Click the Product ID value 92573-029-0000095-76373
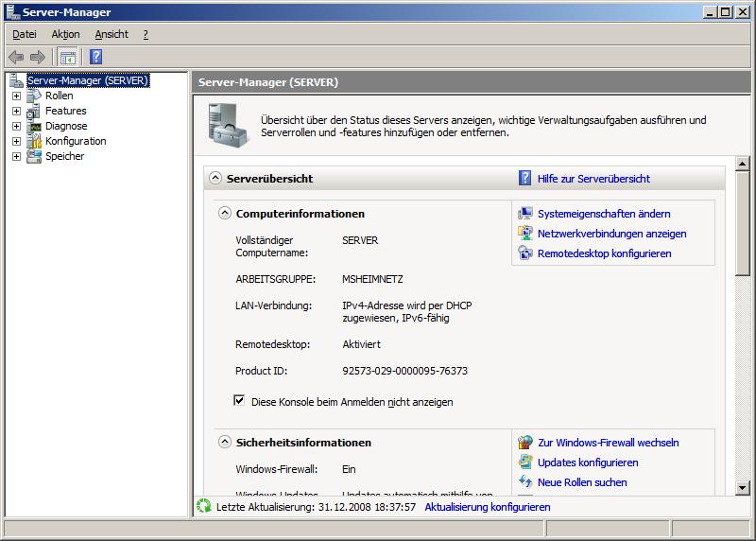 tap(405, 371)
